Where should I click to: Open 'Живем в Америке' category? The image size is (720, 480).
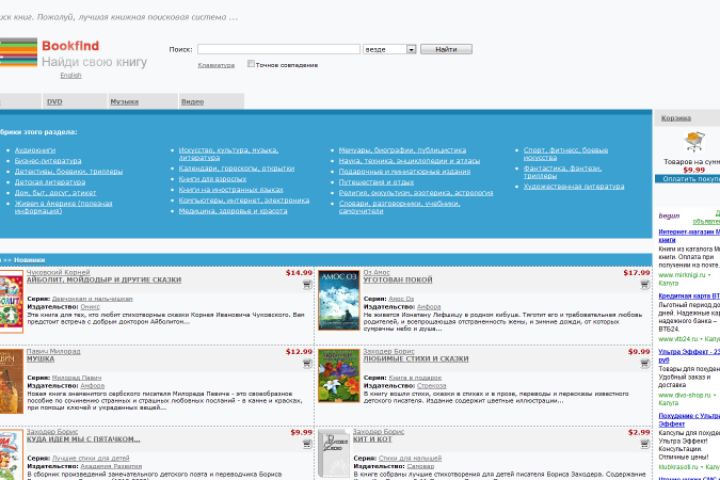[63, 207]
